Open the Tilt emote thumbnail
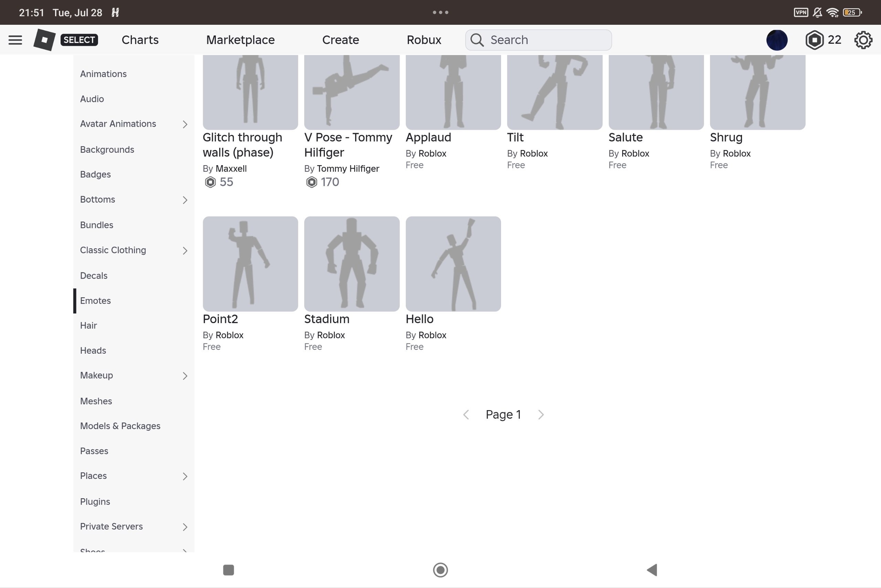The width and height of the screenshot is (881, 588). coord(554,92)
